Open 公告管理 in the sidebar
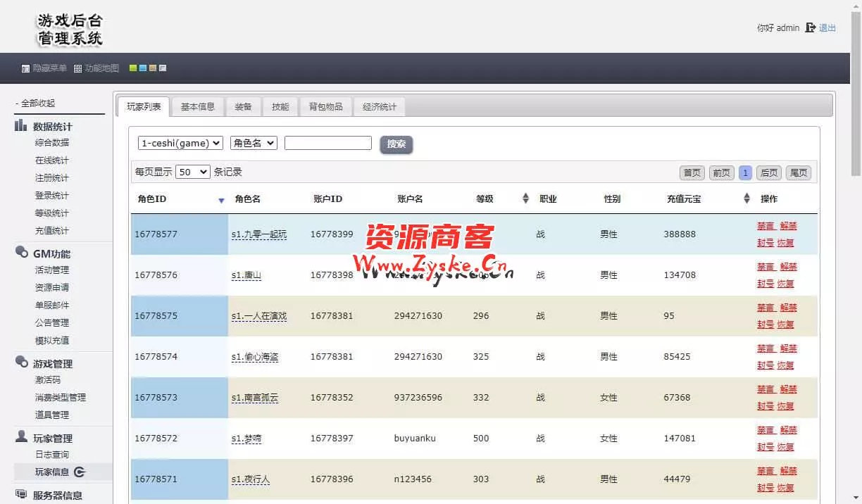The image size is (862, 504). 52,323
